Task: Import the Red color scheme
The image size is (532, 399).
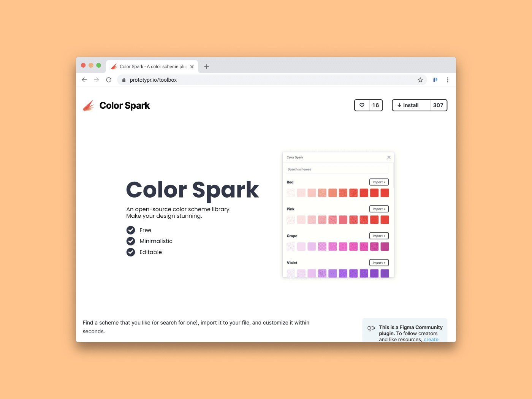Action: click(x=378, y=182)
